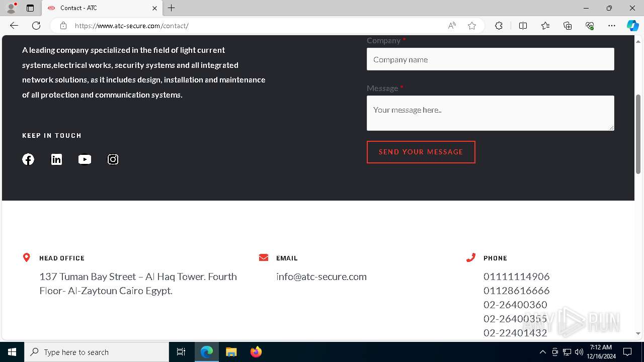The height and width of the screenshot is (362, 644).
Task: Click Send Your Message button
Action: pos(421,152)
